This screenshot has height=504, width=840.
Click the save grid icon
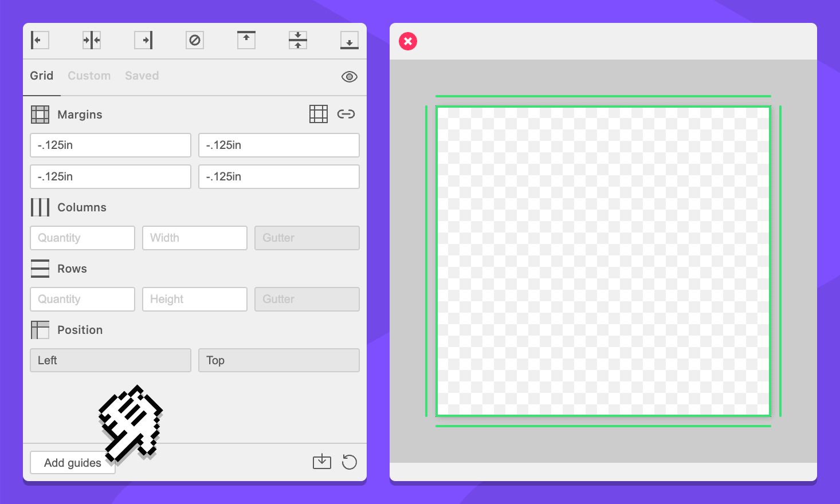[x=322, y=462]
